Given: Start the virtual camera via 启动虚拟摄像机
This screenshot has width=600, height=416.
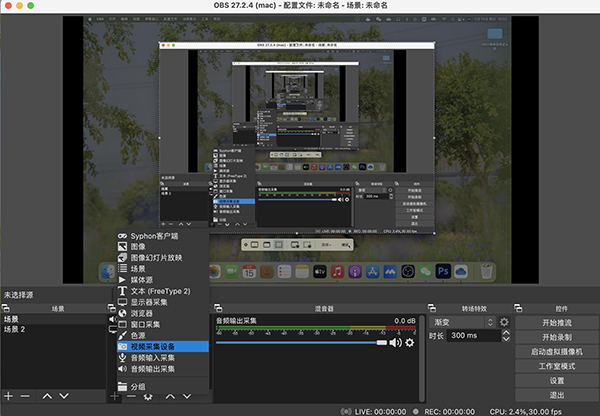Looking at the screenshot, I should (x=557, y=352).
